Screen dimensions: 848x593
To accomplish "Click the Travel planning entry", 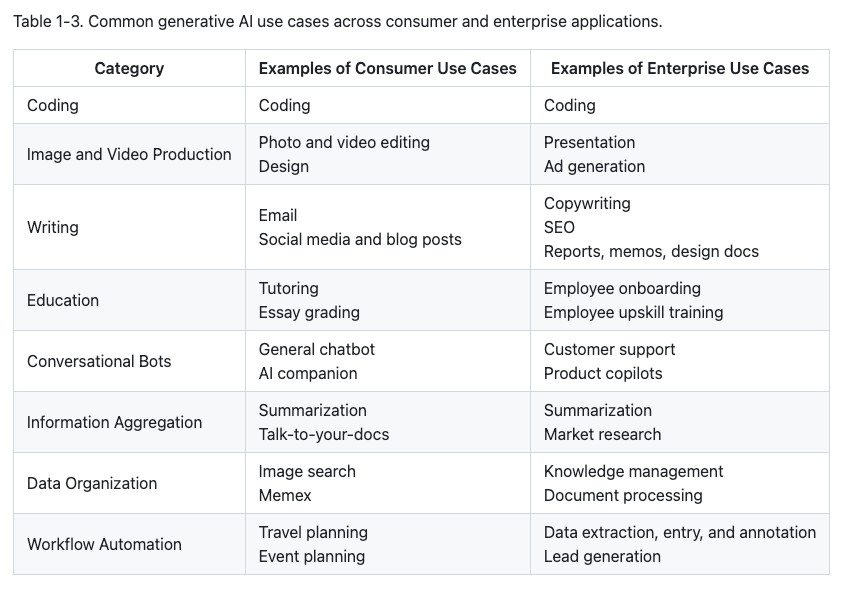I will click(313, 532).
